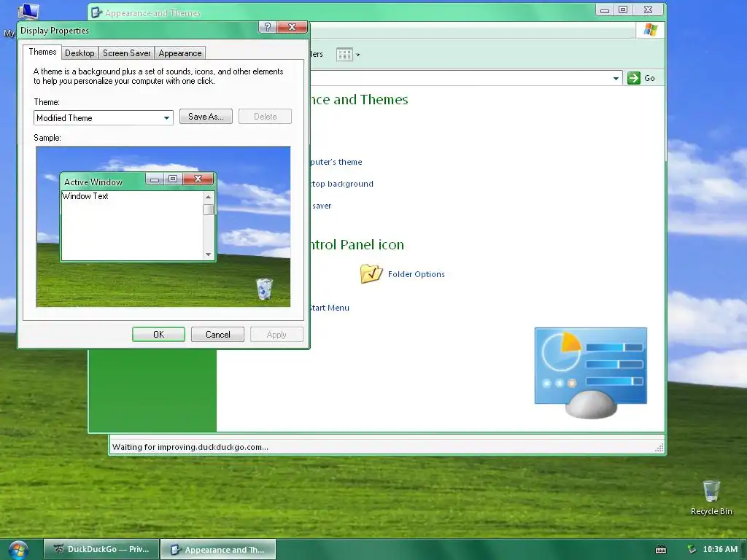Viewport: 747px width, 560px height.
Task: Click the Save As... button
Action: (x=206, y=117)
